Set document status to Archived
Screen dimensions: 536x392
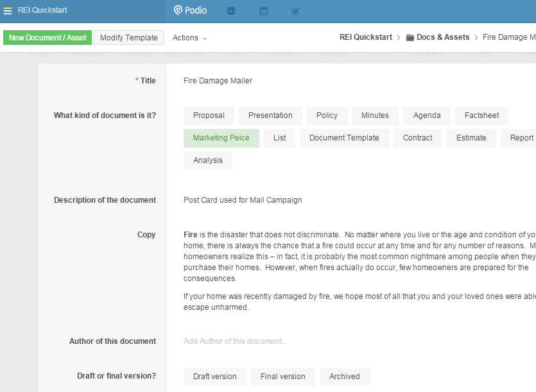[x=344, y=377]
